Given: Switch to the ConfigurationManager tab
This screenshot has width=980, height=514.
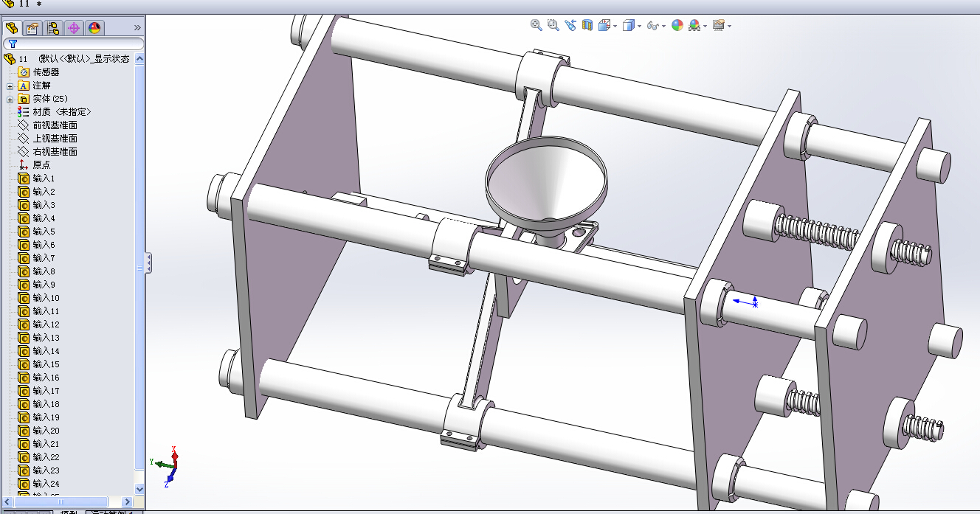Looking at the screenshot, I should [53, 28].
